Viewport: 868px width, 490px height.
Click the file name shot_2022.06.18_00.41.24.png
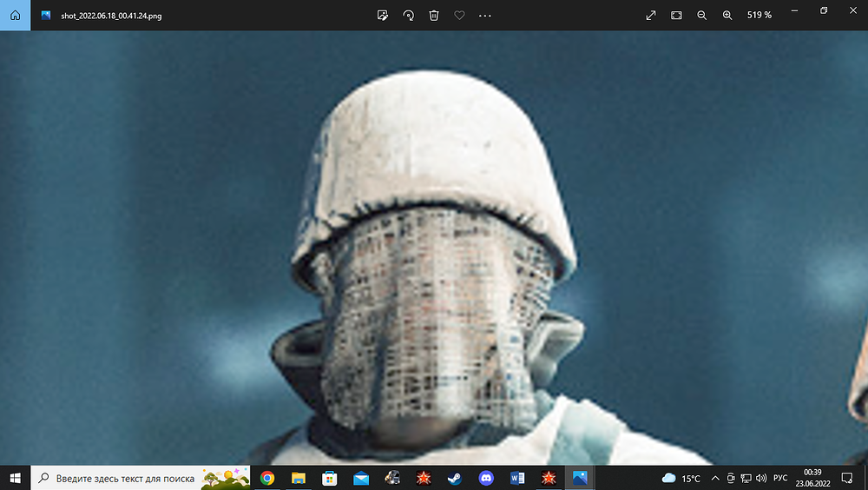(111, 17)
